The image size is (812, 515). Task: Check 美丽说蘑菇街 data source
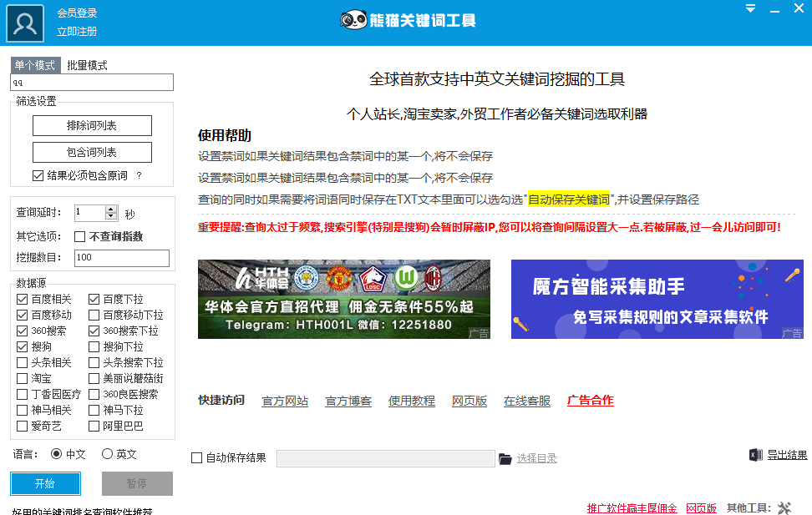pos(94,378)
